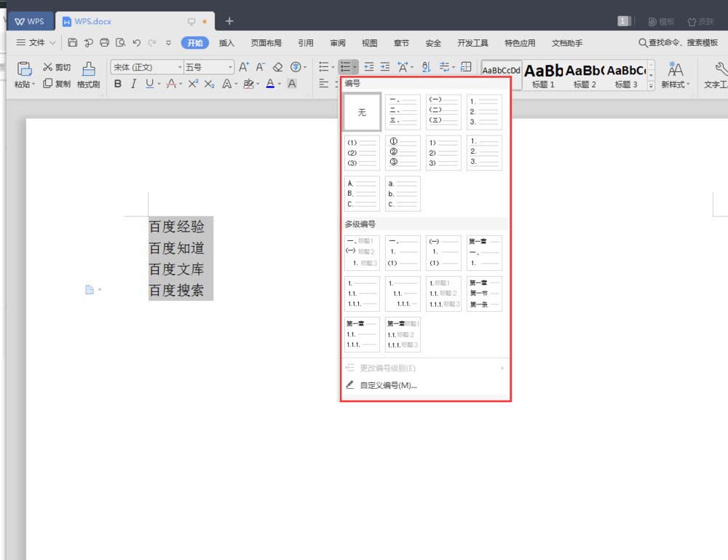Image resolution: width=728 pixels, height=560 pixels.
Task: Click the Undo arrow icon
Action: click(x=136, y=43)
